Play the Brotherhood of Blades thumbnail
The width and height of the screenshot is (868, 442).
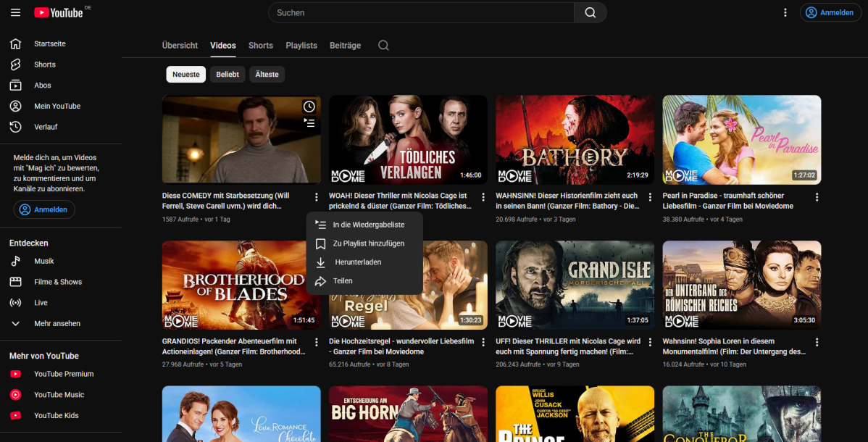coord(241,285)
